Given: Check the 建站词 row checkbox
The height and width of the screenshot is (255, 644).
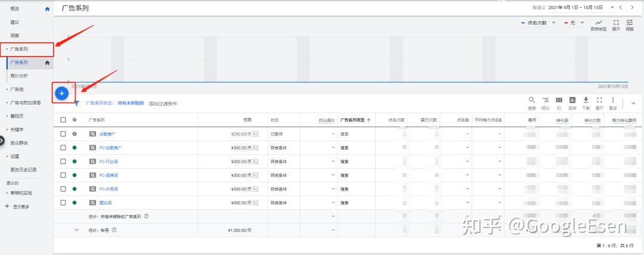Looking at the screenshot, I should (63, 203).
